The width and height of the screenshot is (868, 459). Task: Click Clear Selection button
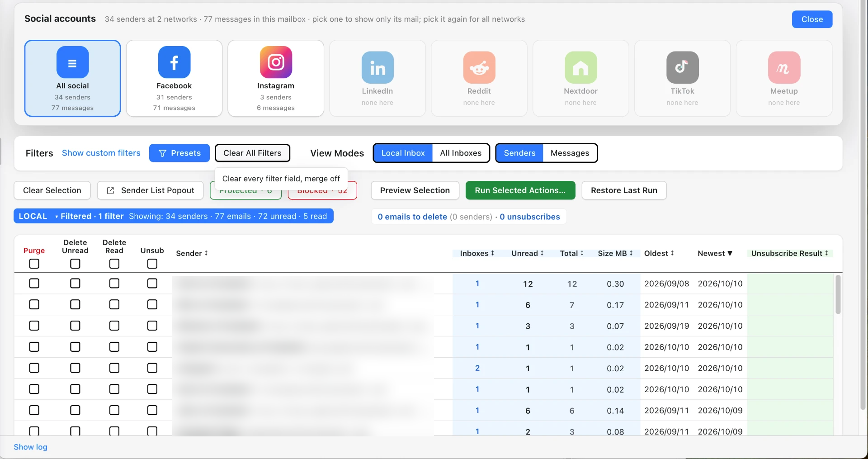(x=52, y=190)
